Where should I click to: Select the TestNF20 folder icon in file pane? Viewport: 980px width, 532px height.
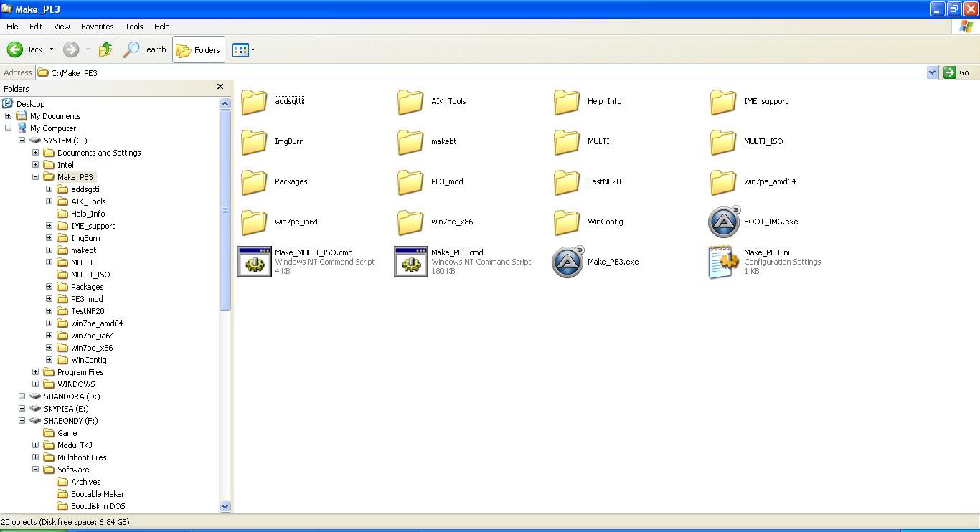pyautogui.click(x=567, y=181)
